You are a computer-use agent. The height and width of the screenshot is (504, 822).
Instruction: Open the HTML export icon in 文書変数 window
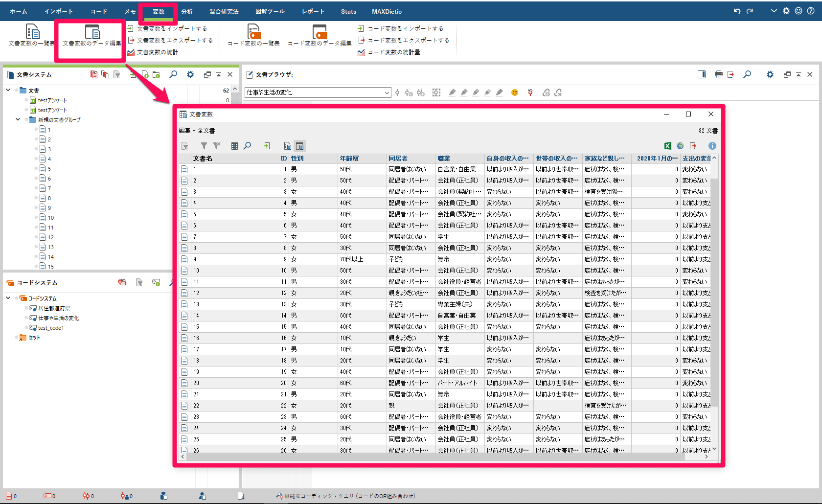(x=680, y=145)
